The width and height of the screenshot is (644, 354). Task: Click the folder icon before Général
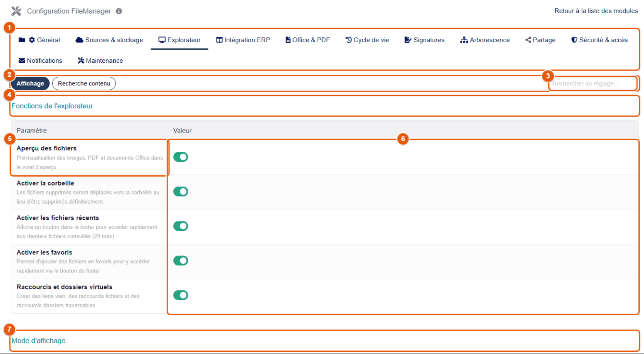point(22,40)
